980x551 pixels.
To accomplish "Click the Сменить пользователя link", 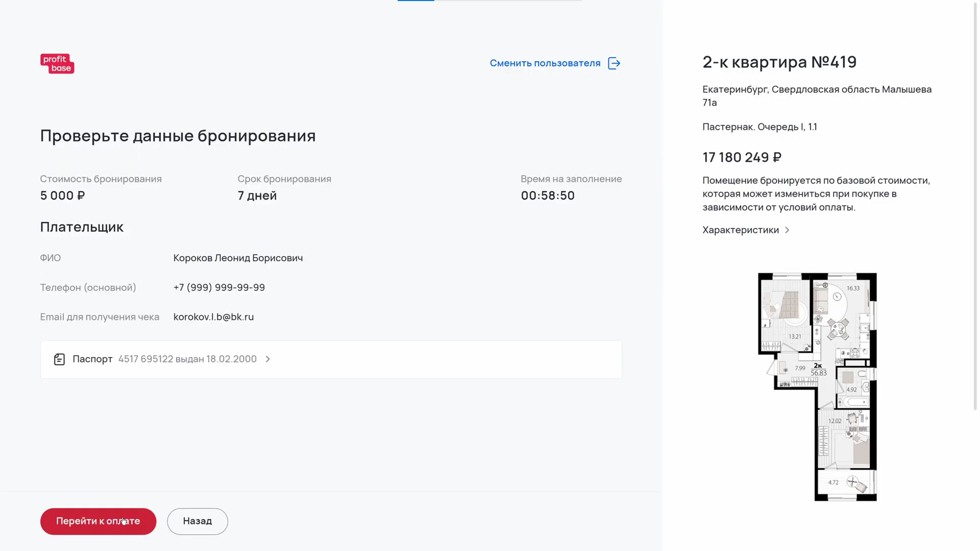I will pos(545,63).
